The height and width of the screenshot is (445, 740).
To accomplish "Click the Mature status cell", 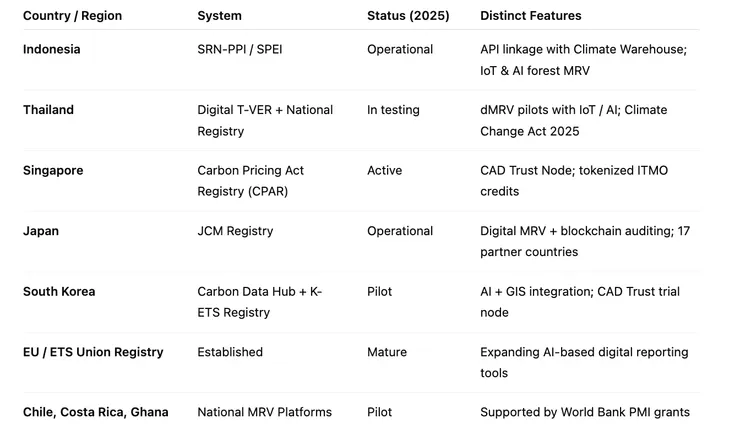I will tap(387, 352).
